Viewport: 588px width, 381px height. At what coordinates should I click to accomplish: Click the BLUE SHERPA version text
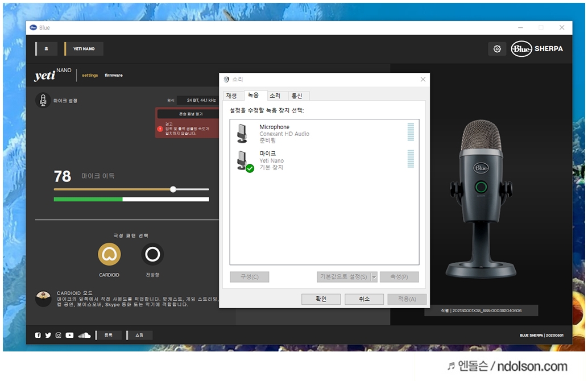pyautogui.click(x=541, y=336)
